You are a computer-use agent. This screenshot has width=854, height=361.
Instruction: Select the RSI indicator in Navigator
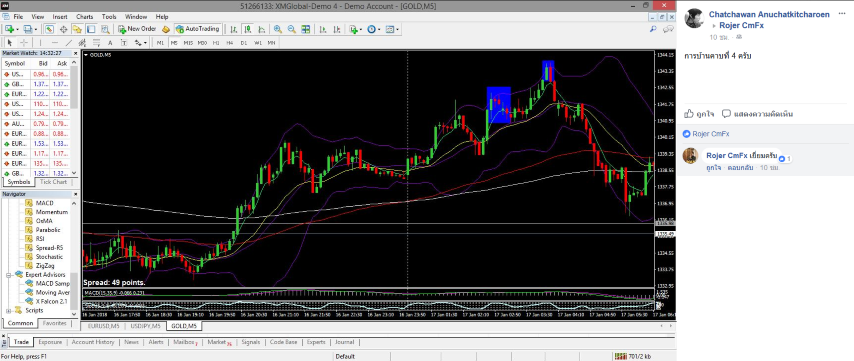coord(40,238)
